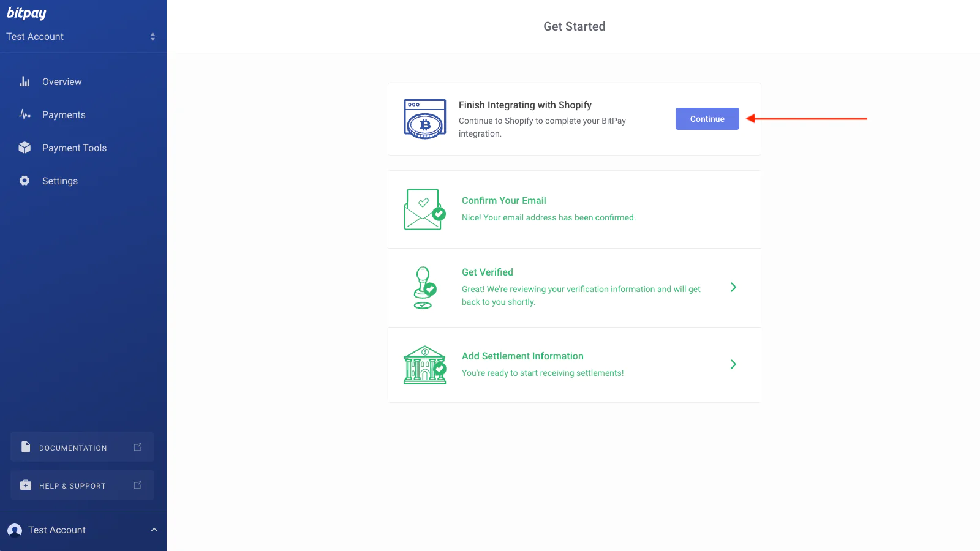Click text "You're ready to start receiving settlements!"
This screenshot has width=980, height=551.
coord(543,373)
